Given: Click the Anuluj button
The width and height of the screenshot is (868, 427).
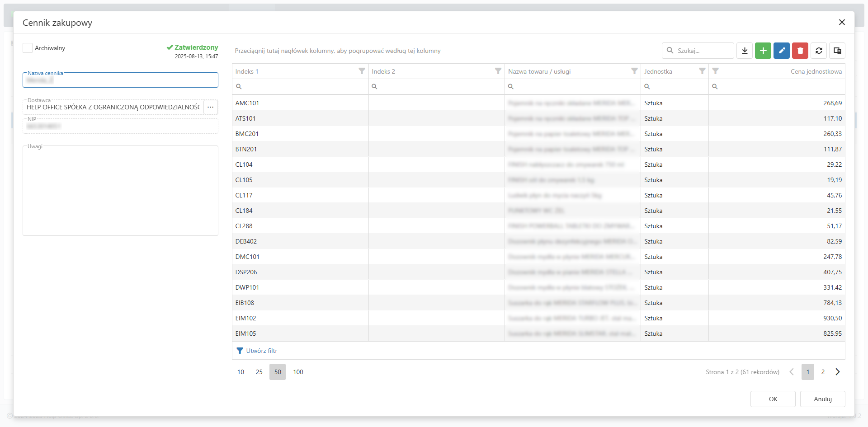Looking at the screenshot, I should pyautogui.click(x=822, y=399).
